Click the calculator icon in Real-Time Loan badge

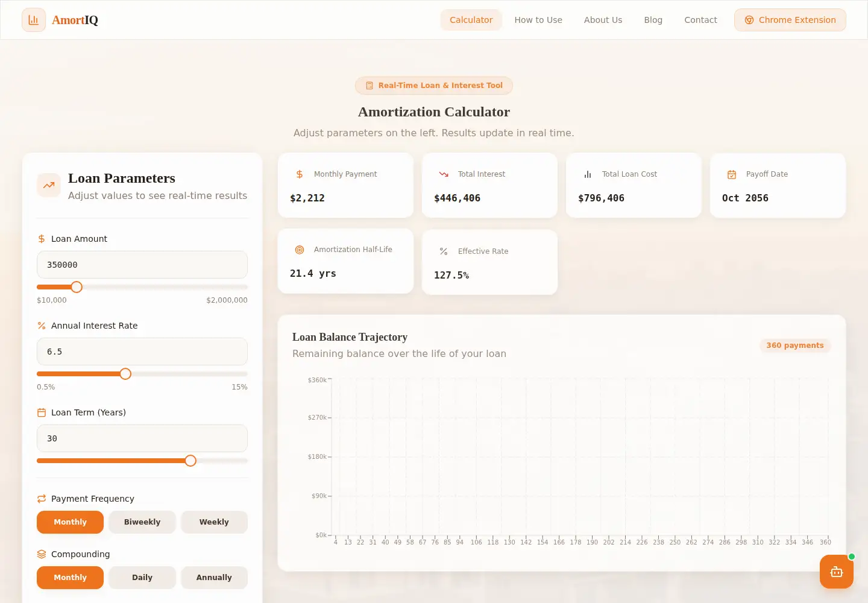[x=370, y=86]
